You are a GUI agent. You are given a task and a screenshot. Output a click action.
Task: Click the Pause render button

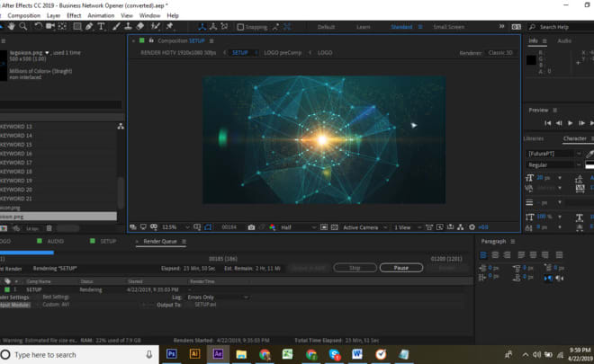[401, 268]
